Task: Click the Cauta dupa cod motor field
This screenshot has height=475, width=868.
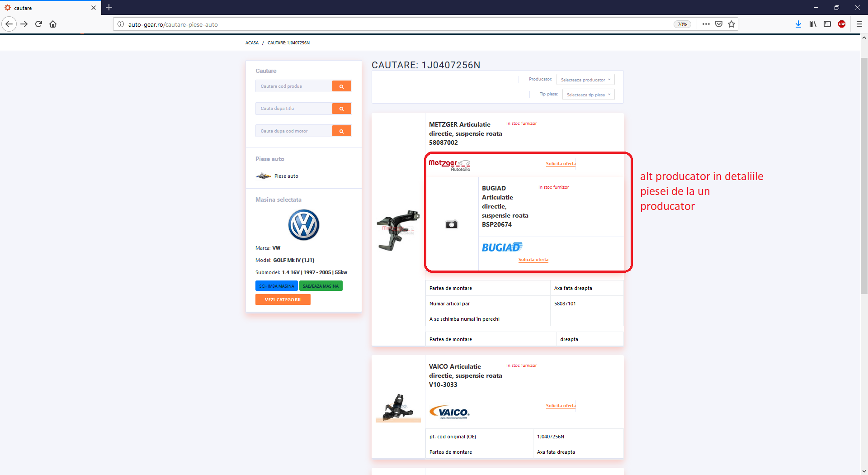Action: coord(294,131)
